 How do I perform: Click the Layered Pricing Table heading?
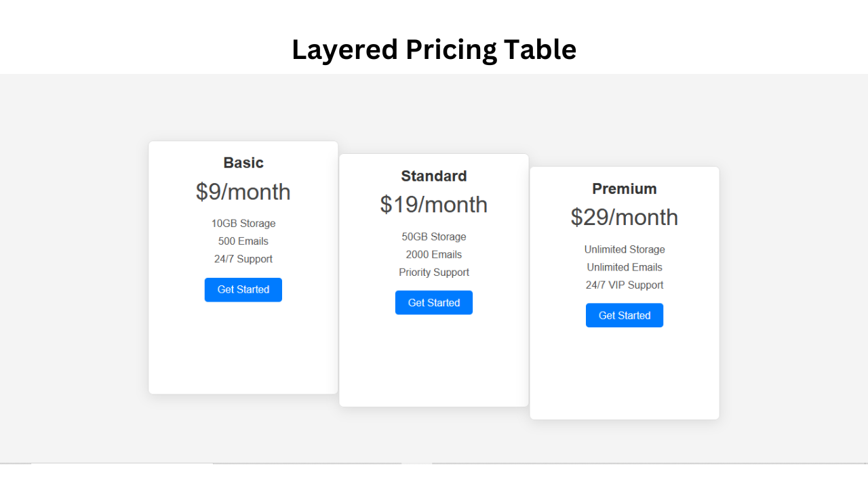[x=434, y=49]
